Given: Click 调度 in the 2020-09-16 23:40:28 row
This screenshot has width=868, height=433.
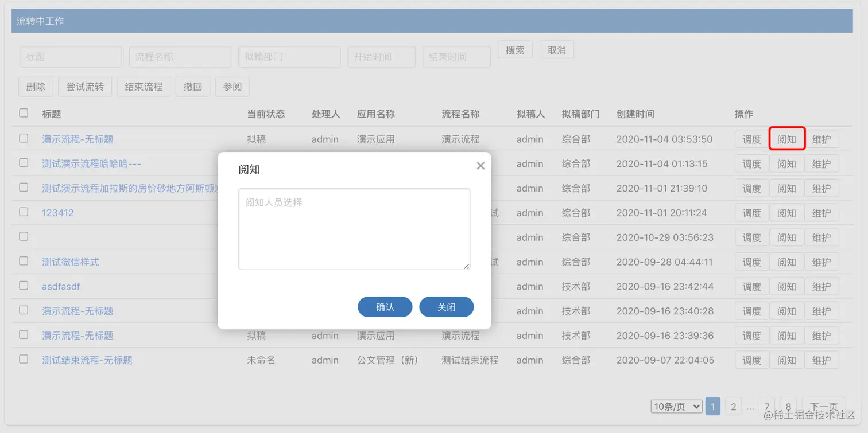Looking at the screenshot, I should coord(751,311).
